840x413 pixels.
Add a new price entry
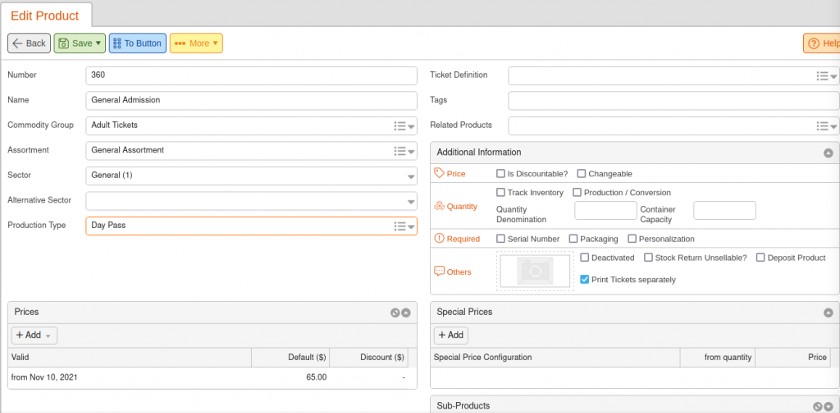click(x=34, y=335)
